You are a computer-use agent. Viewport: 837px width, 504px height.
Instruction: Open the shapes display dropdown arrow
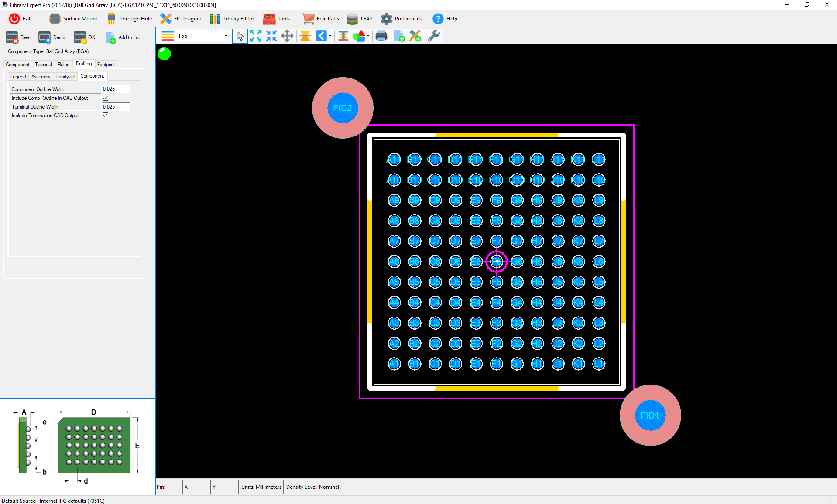click(x=367, y=36)
